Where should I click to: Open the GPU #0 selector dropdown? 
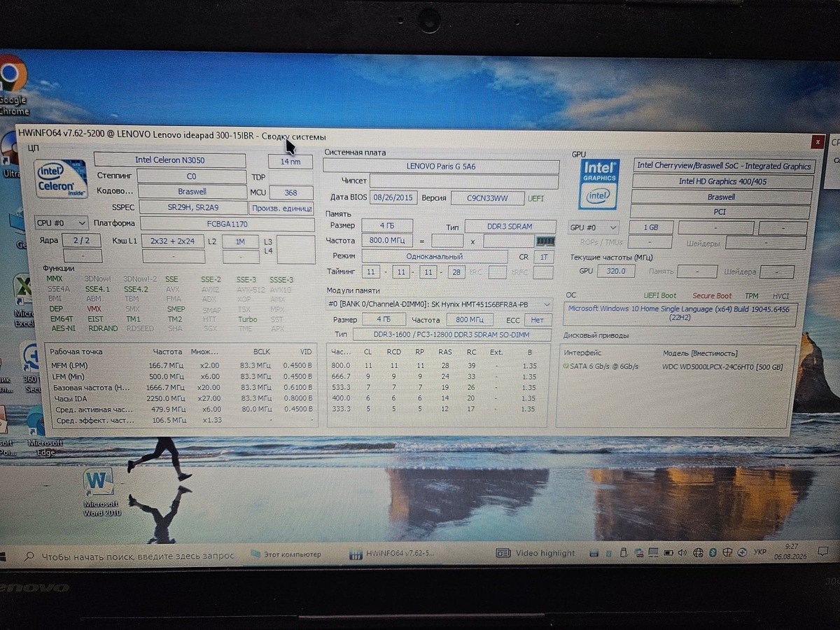[594, 227]
